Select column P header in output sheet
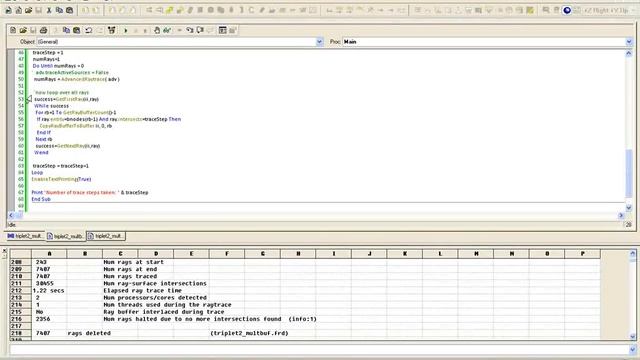The width and height of the screenshot is (640, 360). 582,254
